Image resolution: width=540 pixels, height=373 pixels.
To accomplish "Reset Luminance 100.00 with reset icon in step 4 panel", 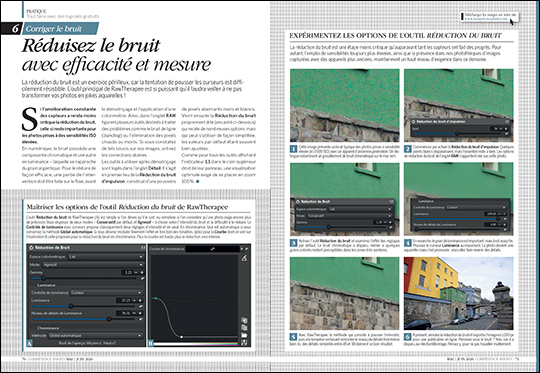I will point(505,219).
